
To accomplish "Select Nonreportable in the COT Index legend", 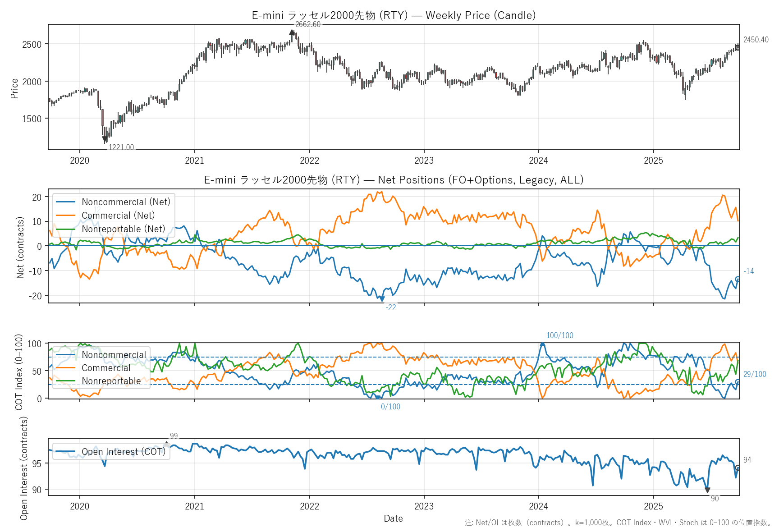I will 111,381.
